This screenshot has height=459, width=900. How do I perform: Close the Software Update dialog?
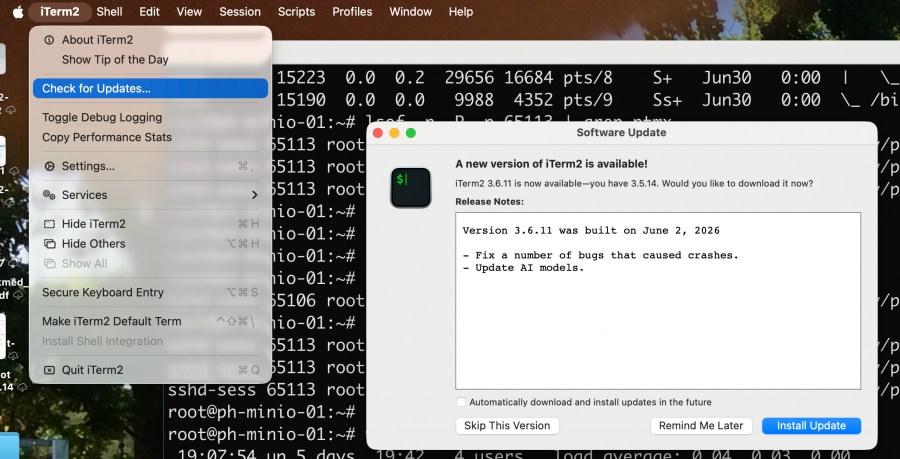point(378,133)
